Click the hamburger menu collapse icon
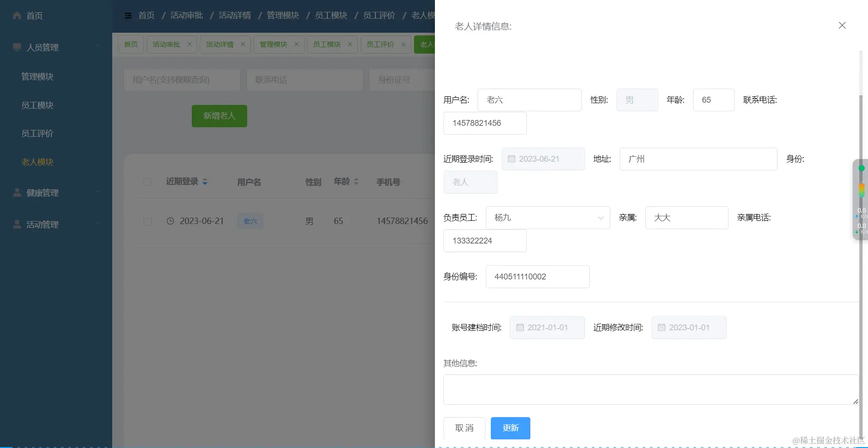Viewport: 868px width, 448px height. pos(128,16)
